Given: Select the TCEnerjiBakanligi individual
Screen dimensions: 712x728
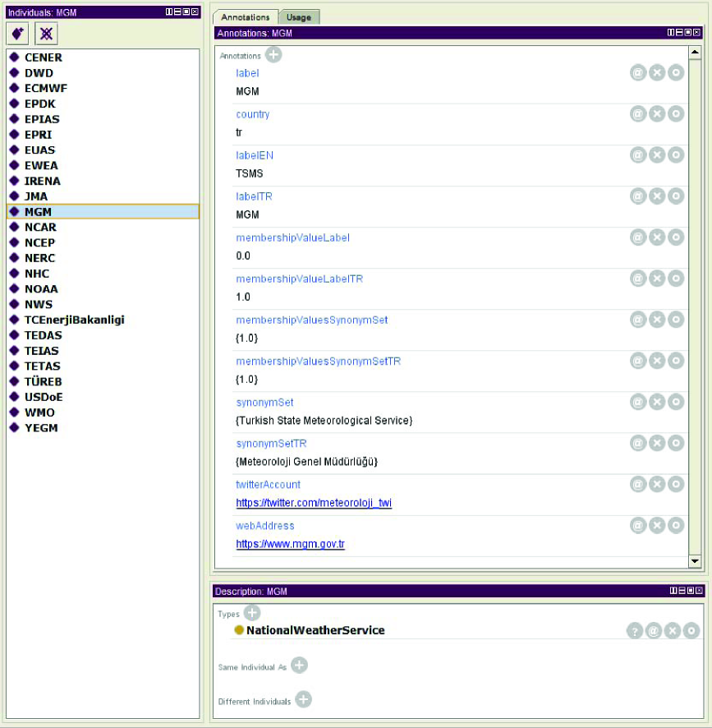Looking at the screenshot, I should point(74,320).
